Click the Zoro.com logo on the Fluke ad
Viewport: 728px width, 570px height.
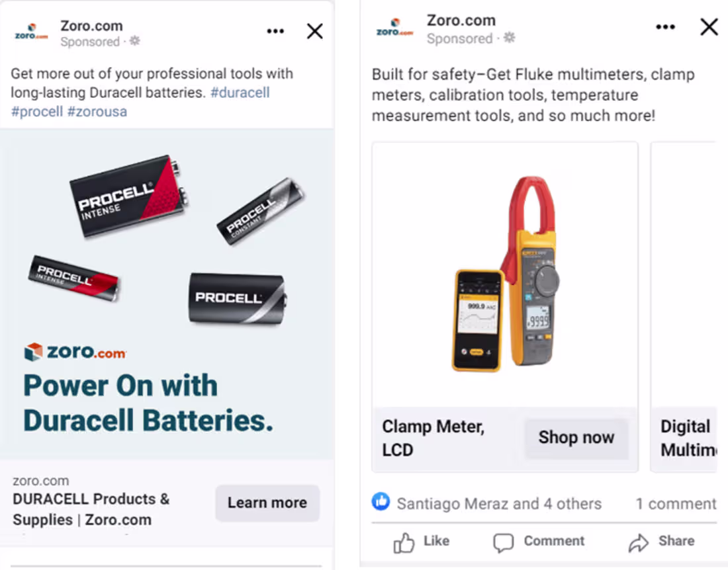click(x=394, y=28)
